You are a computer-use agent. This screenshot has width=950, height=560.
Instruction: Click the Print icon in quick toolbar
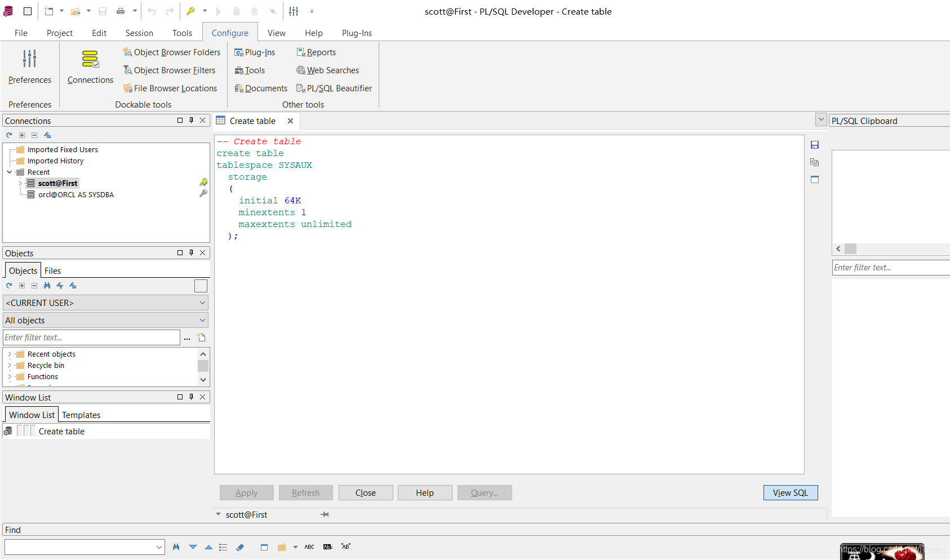coord(121,11)
